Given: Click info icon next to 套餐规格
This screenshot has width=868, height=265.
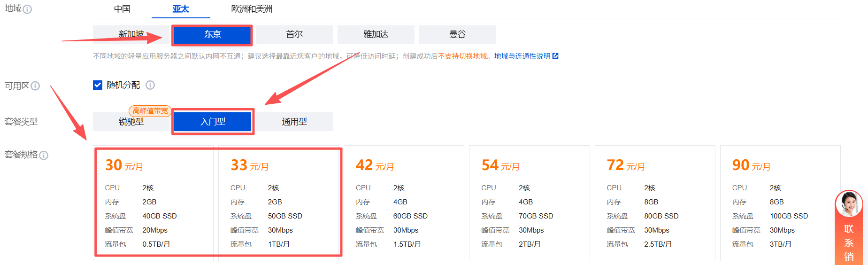Looking at the screenshot, I should (x=44, y=156).
